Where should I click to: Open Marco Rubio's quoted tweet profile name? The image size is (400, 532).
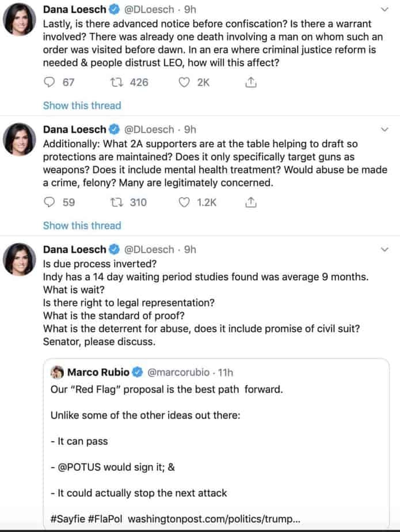point(98,372)
